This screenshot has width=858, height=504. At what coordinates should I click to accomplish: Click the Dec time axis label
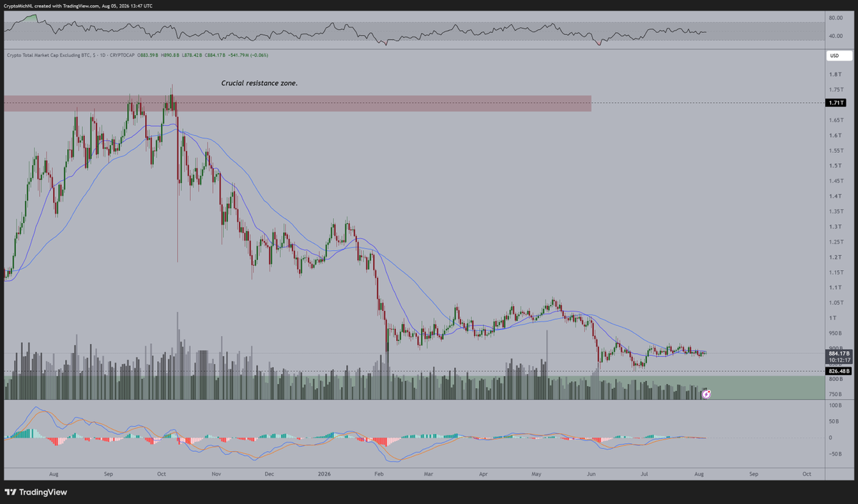(269, 473)
